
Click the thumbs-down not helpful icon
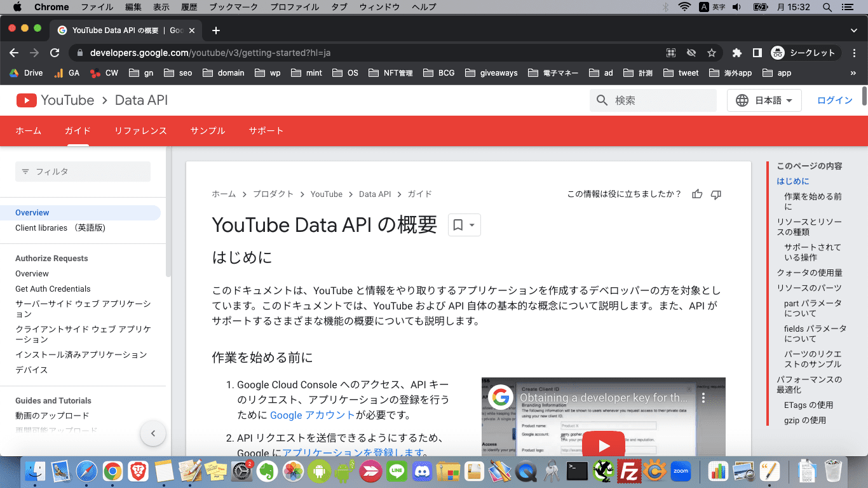(x=716, y=194)
